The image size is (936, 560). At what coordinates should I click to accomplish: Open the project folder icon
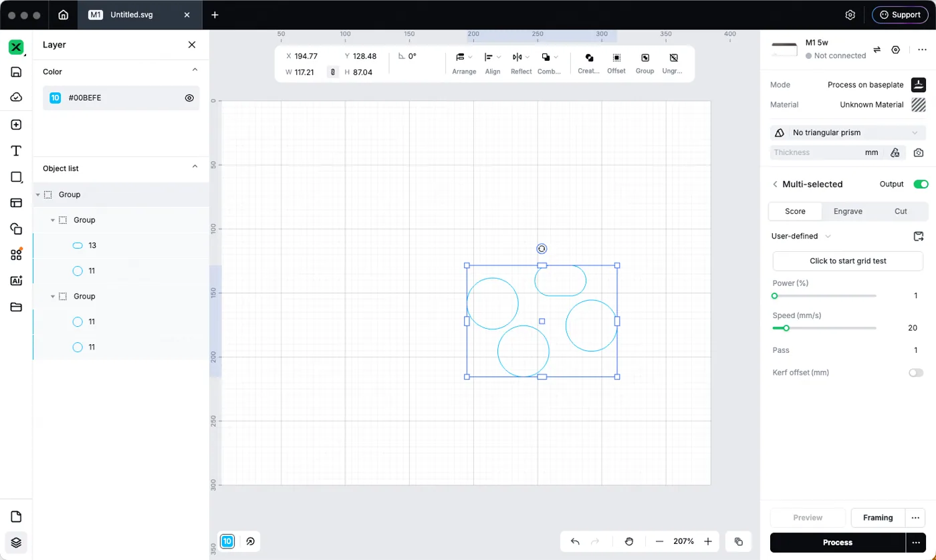click(x=16, y=307)
